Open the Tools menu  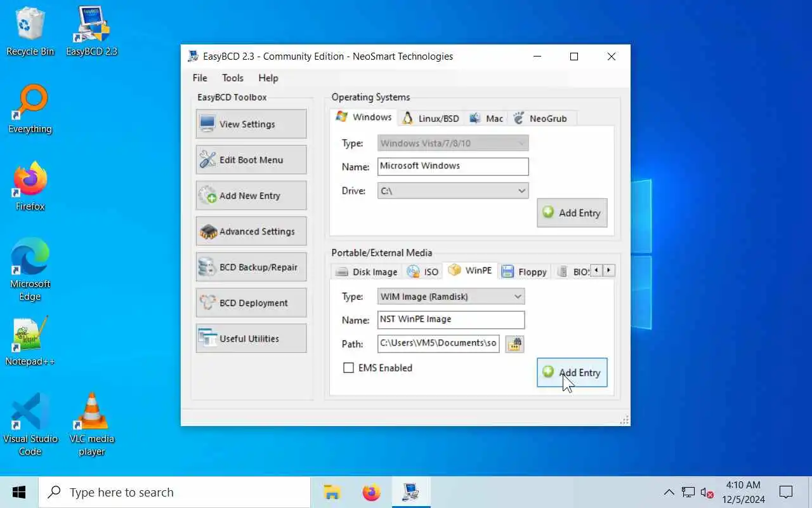coord(233,77)
